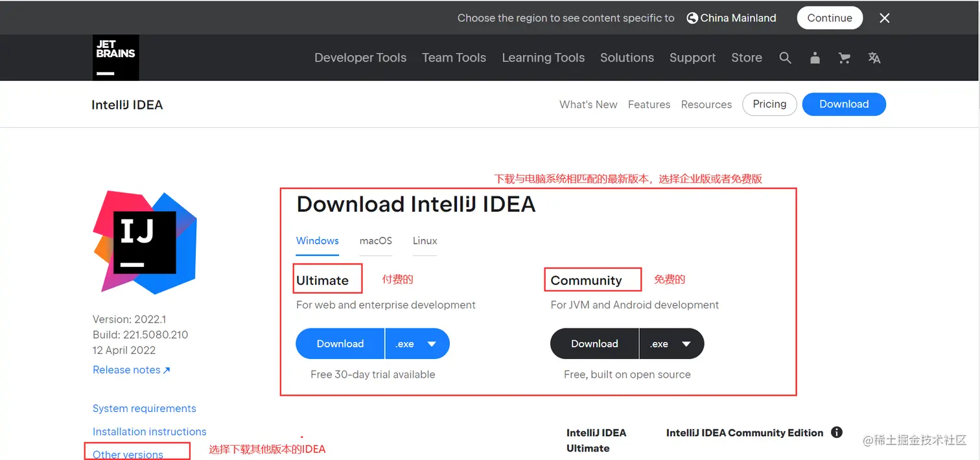This screenshot has height=460, width=980.
Task: Open the Developer Tools menu
Action: click(x=360, y=58)
